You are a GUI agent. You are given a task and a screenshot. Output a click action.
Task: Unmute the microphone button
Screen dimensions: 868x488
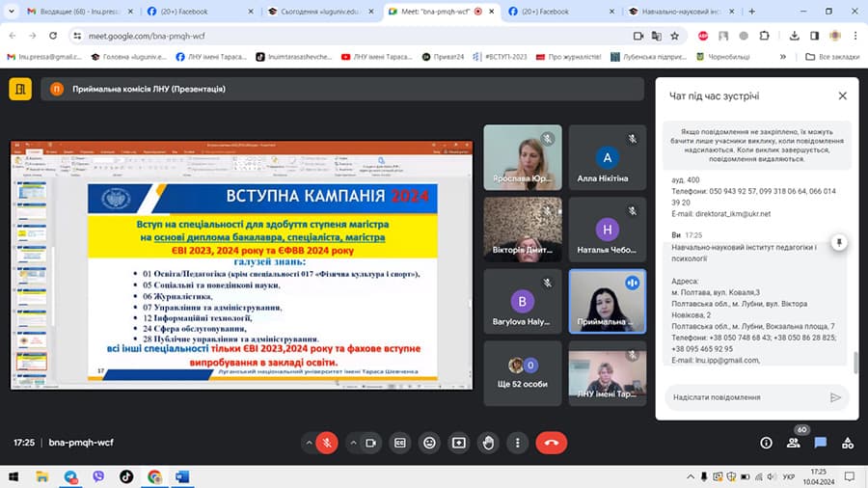point(327,443)
